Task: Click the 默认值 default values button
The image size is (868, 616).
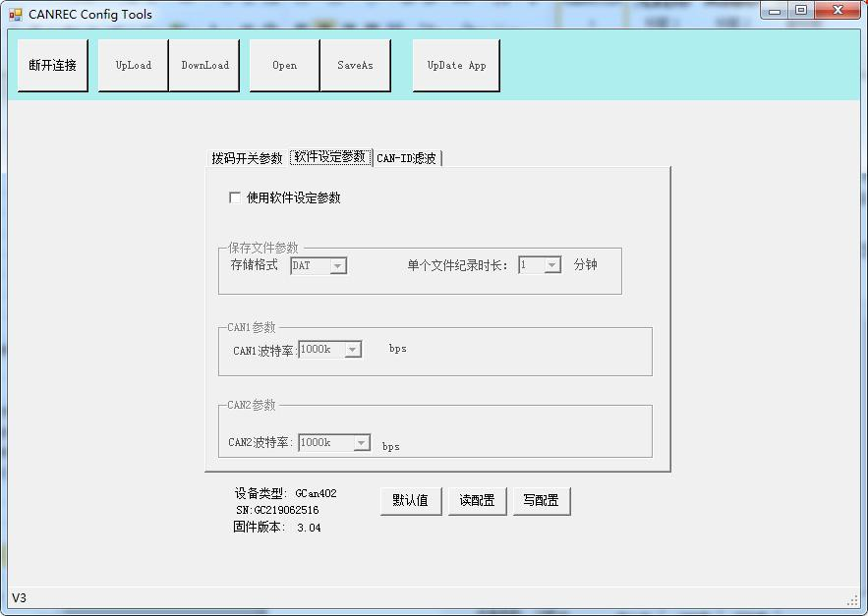Action: coord(411,501)
